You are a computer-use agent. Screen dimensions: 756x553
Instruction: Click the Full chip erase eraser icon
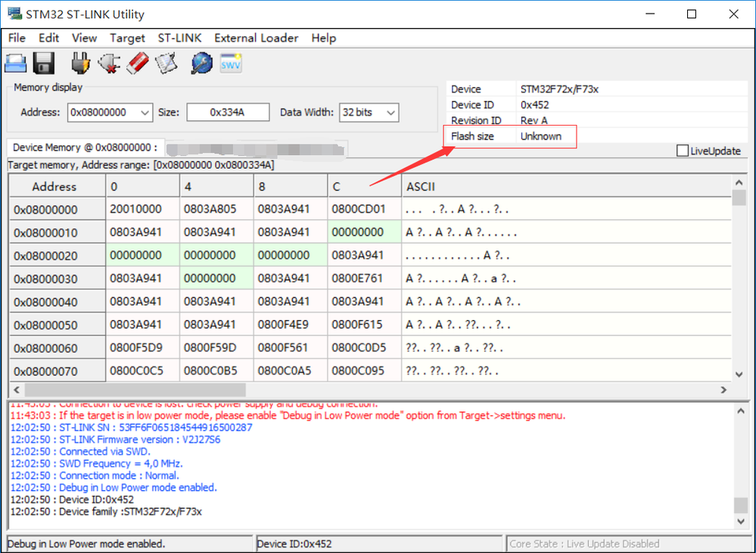point(138,63)
